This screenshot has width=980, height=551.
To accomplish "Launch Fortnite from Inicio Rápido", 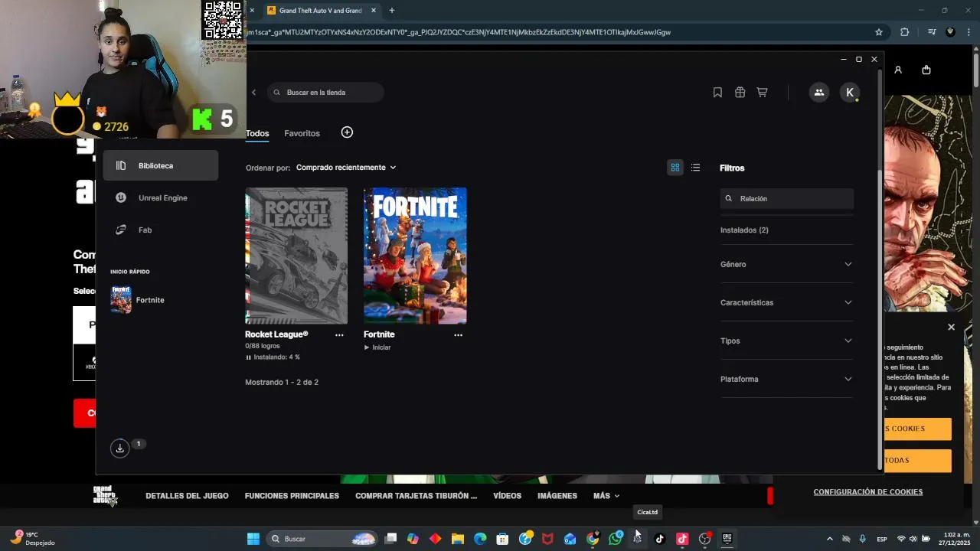I will coord(138,300).
